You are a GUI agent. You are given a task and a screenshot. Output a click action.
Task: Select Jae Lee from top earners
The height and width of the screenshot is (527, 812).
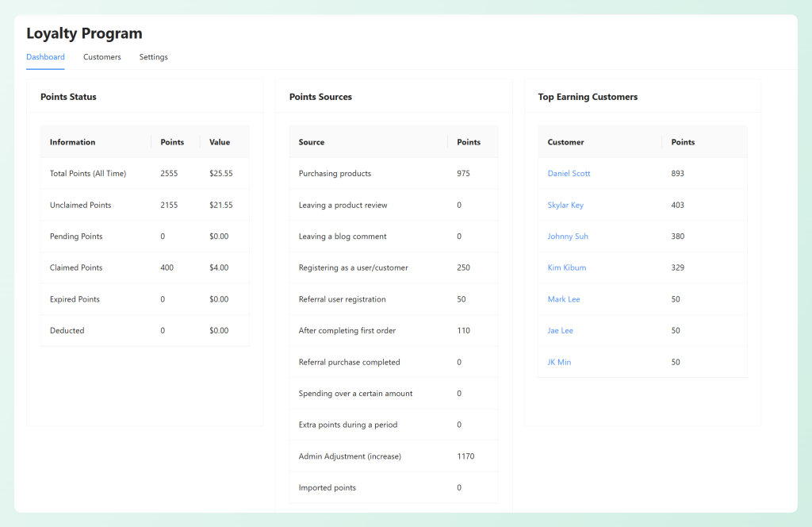tap(561, 330)
